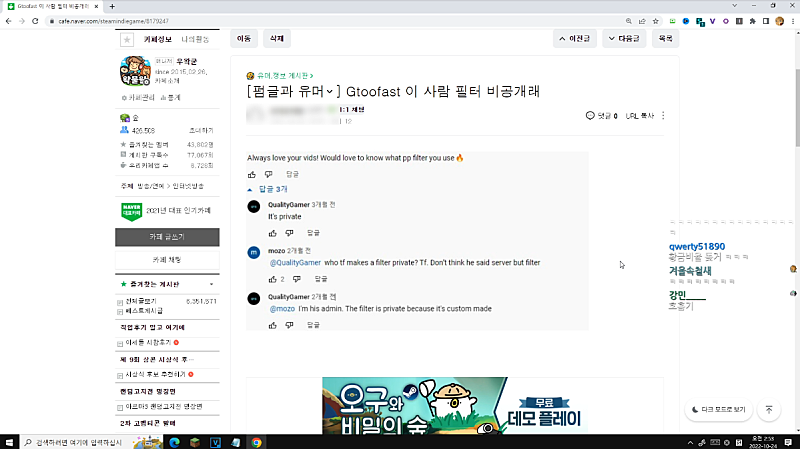This screenshot has width=800, height=449.
Task: Dislike QualityGamer's "It's private" reply
Action: coord(289,233)
